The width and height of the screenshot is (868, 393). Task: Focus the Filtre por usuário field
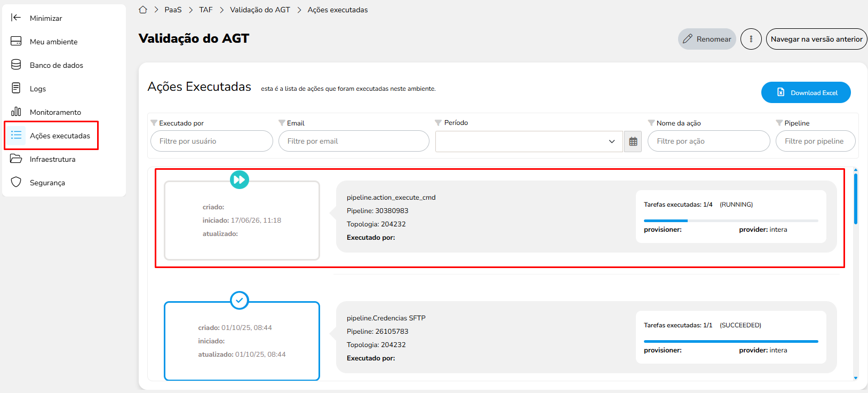212,141
